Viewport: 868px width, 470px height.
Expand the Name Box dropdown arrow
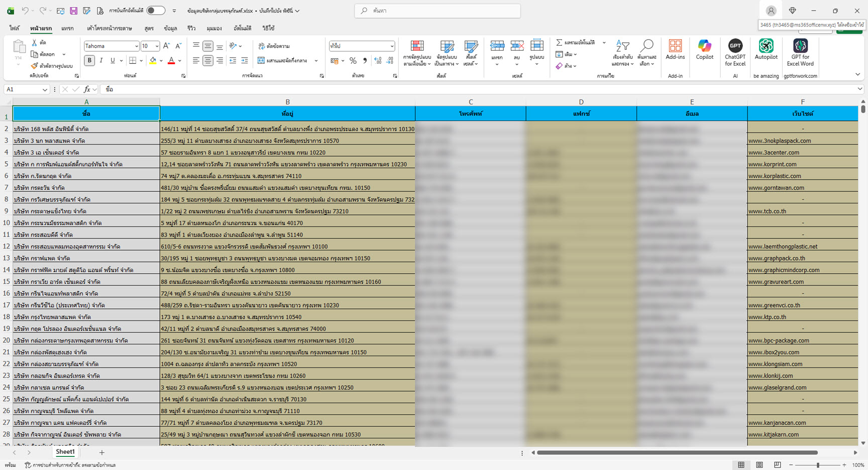coord(45,89)
